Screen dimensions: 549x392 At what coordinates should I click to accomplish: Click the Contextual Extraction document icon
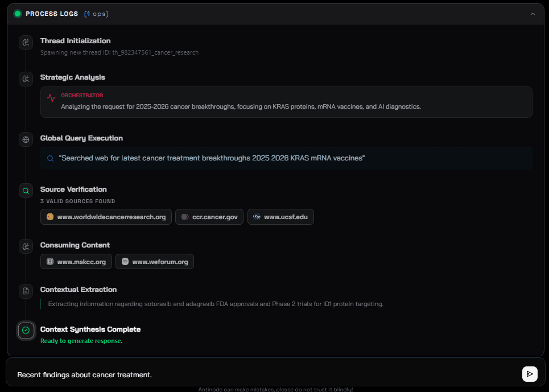26,291
